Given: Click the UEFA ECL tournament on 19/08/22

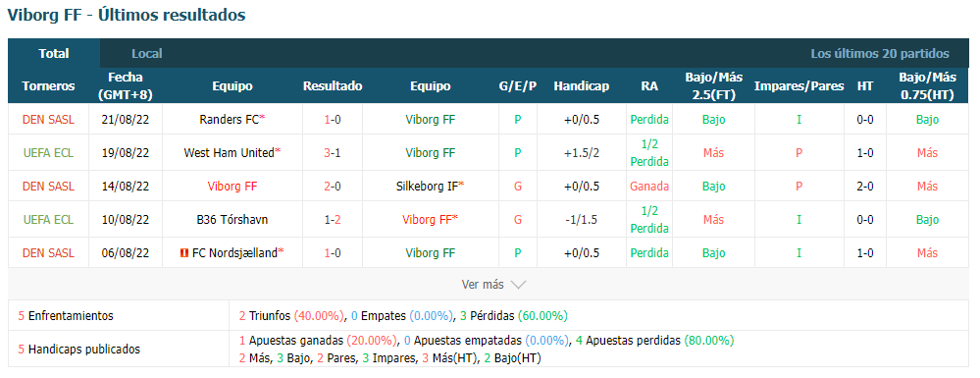Looking at the screenshot, I should pos(48,153).
